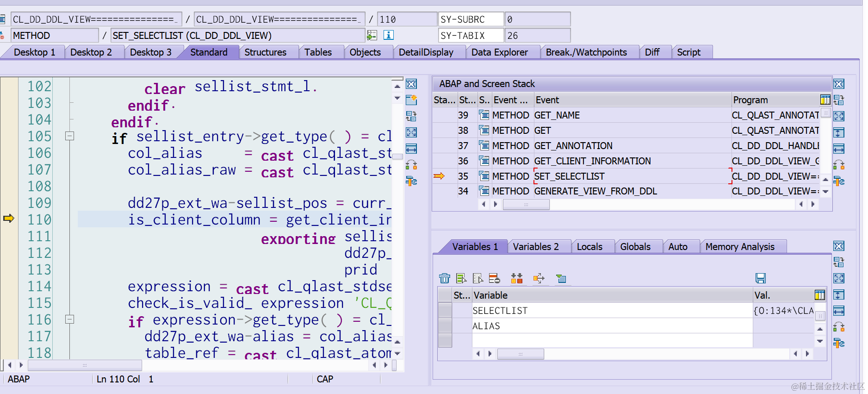The image size is (868, 394).
Task: Click stack table scroll down arrow
Action: point(825,191)
